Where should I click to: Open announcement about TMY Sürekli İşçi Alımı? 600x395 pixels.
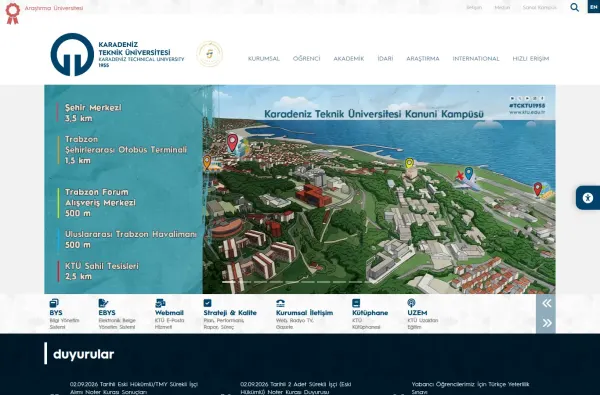coord(134,388)
